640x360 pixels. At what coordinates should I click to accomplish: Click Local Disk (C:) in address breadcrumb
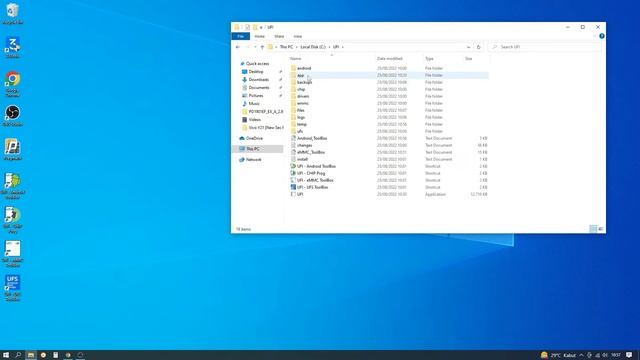click(313, 47)
